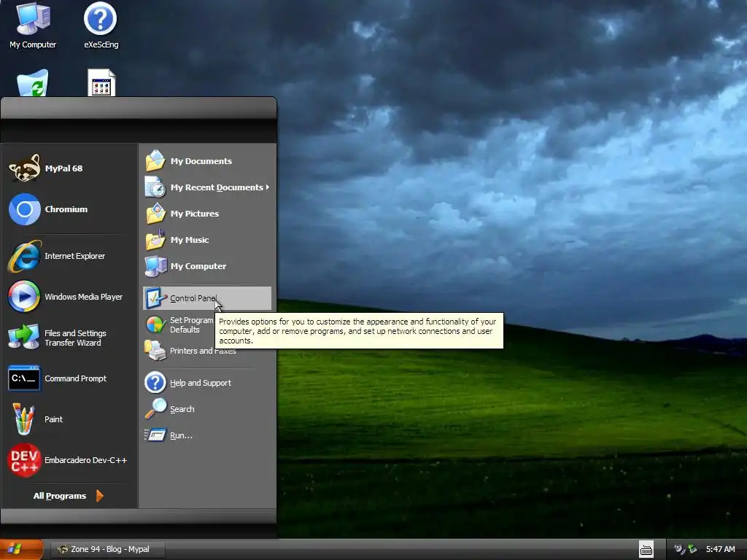Click the Embarcadero Dev-C++ label
The width and height of the screenshot is (747, 560).
86,460
